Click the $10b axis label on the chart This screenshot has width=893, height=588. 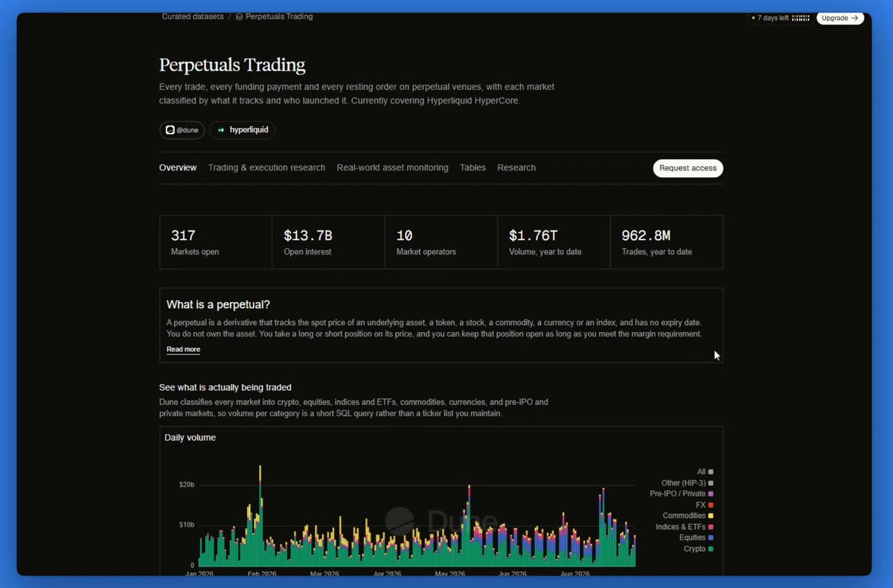[186, 525]
